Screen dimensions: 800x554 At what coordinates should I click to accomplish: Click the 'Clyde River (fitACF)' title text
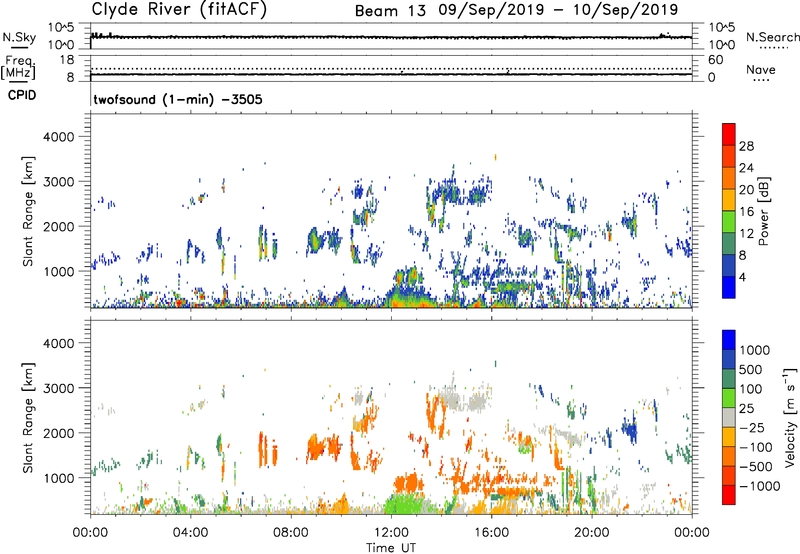179,9
